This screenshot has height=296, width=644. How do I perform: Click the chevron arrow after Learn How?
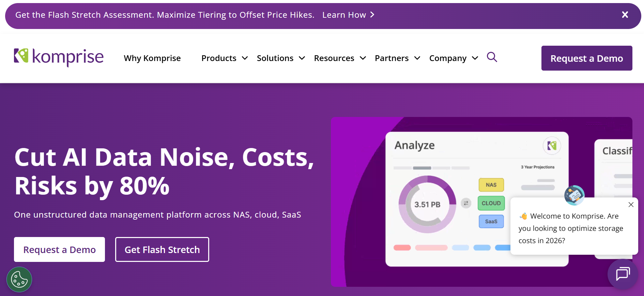click(372, 15)
